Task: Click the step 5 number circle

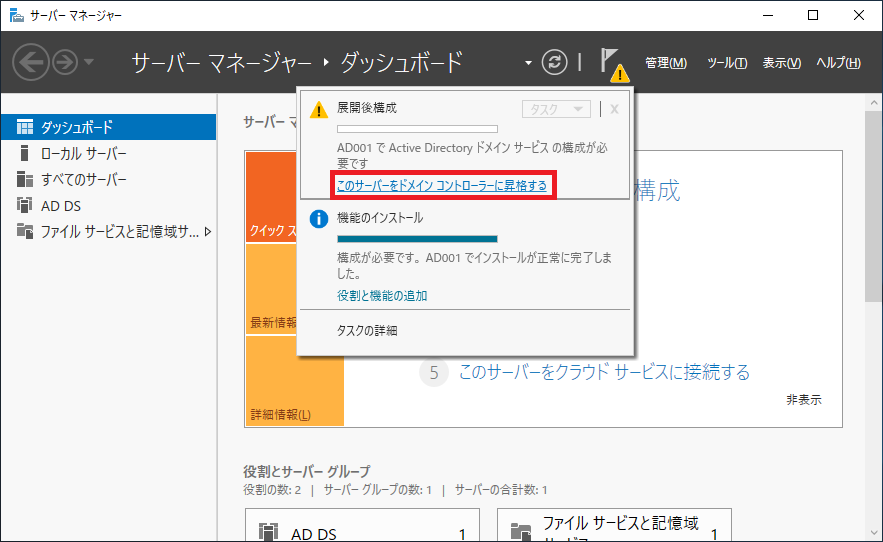Action: [x=434, y=372]
